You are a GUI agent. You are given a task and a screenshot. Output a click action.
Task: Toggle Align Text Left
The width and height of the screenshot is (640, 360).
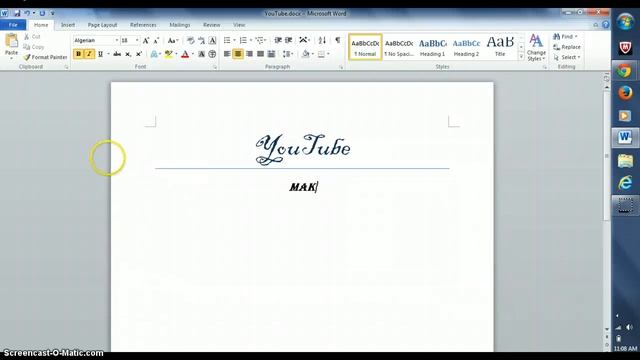(x=227, y=54)
